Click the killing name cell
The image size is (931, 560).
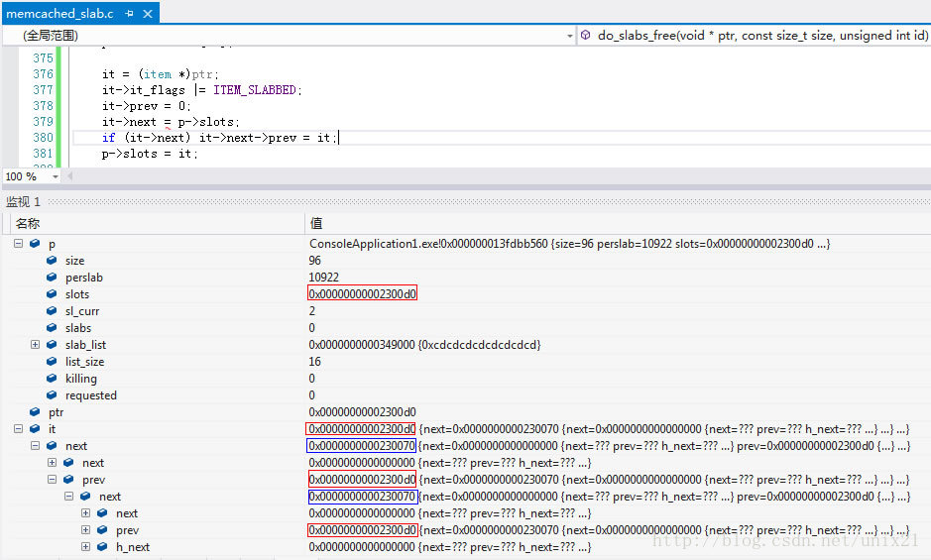[x=80, y=379]
